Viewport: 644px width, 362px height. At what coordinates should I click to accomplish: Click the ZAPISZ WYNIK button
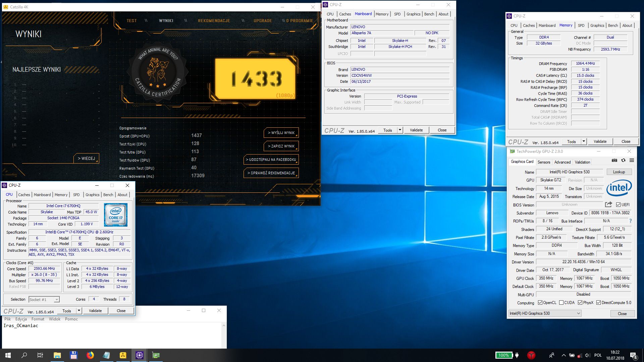(281, 146)
